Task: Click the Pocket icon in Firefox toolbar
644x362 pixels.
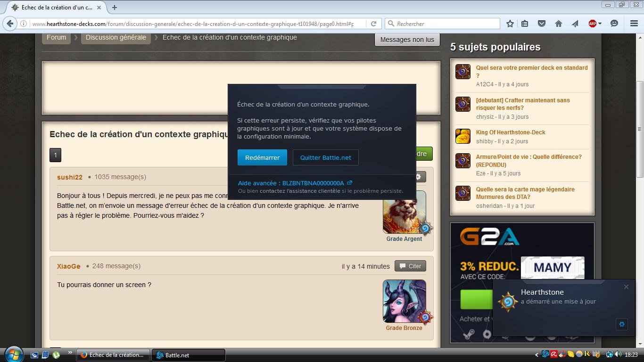Action: point(542,24)
